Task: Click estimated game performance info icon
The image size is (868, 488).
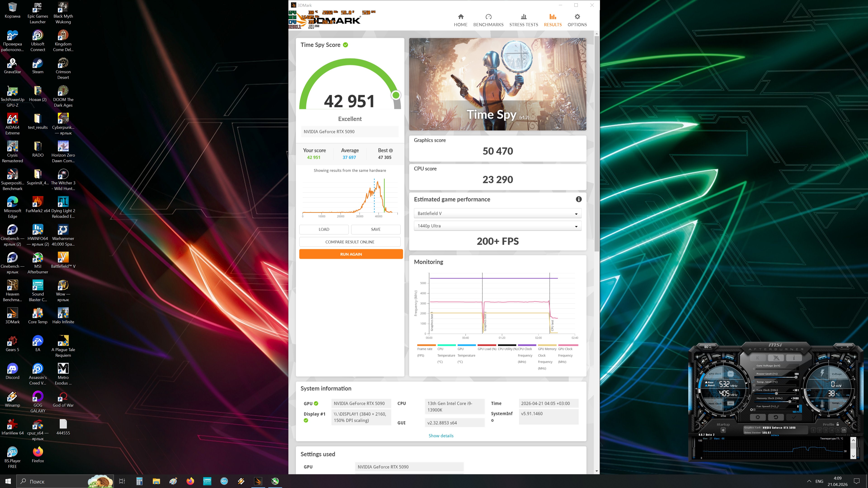Action: [x=579, y=199]
